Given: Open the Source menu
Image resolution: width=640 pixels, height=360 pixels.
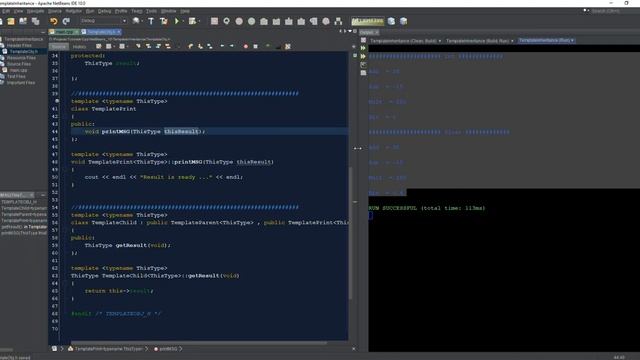Looking at the screenshot, I should point(55,11).
